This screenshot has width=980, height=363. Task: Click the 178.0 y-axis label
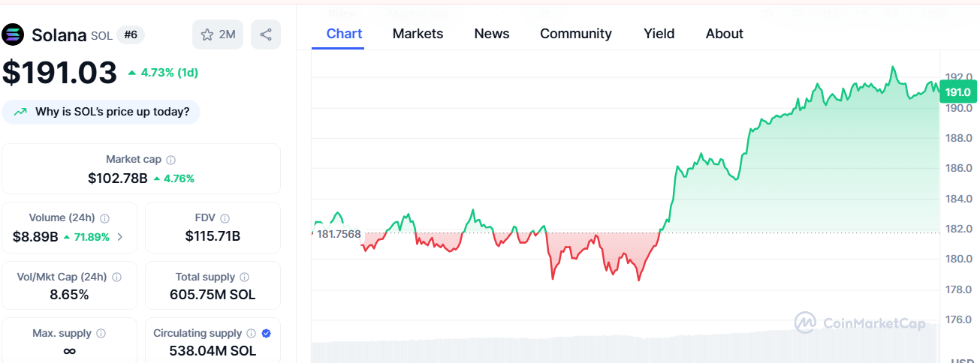coord(959,289)
